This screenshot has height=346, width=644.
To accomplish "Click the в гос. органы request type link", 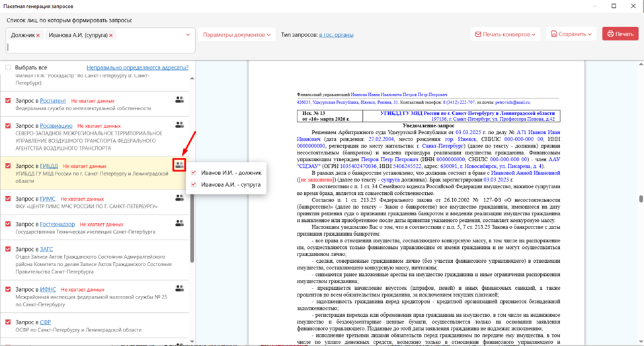I will point(336,34).
